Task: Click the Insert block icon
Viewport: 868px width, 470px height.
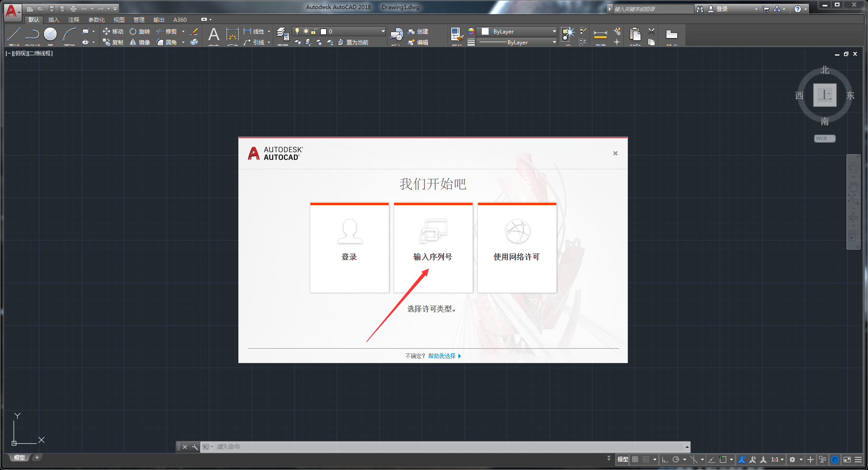Action: pyautogui.click(x=397, y=34)
